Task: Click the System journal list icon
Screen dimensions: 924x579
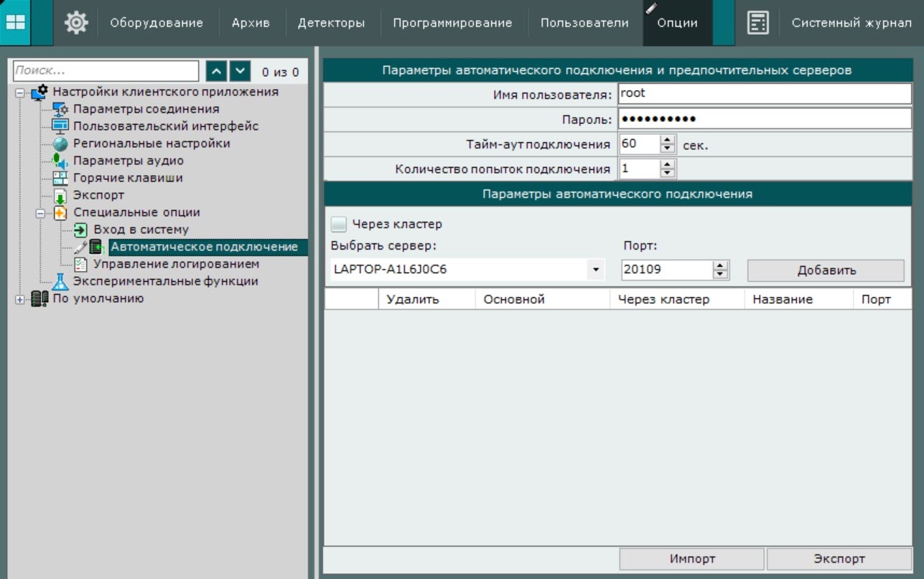Action: [x=757, y=23]
